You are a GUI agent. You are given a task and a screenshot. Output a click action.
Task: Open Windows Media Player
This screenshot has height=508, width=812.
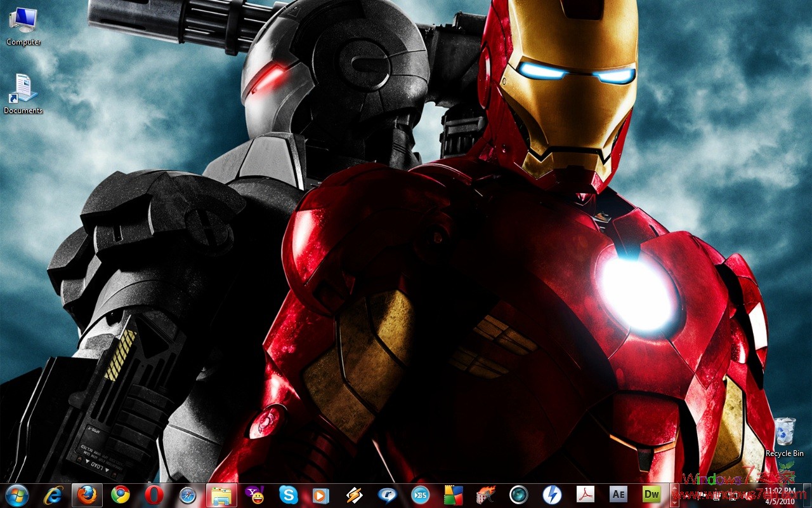pyautogui.click(x=322, y=495)
